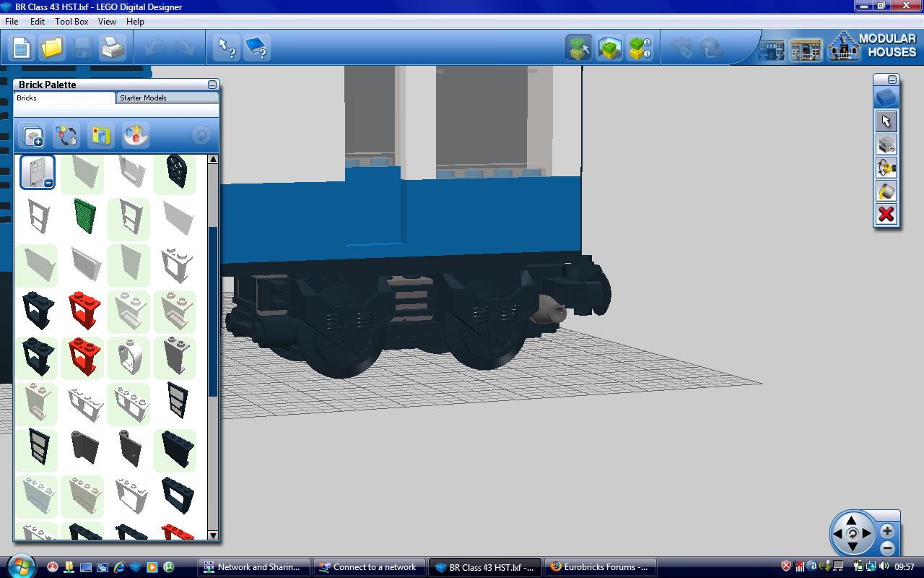Select the Selection tool on right toolbar
924x578 pixels.
(886, 121)
